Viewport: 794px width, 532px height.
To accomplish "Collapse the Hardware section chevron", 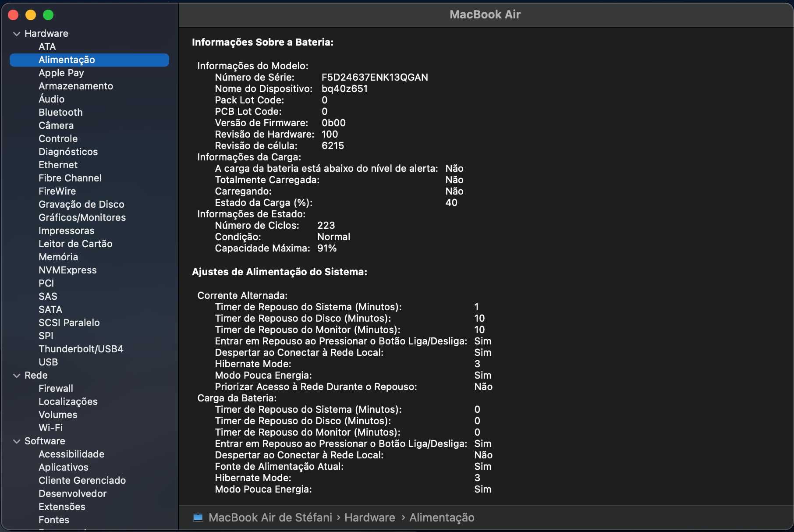I will click(17, 34).
